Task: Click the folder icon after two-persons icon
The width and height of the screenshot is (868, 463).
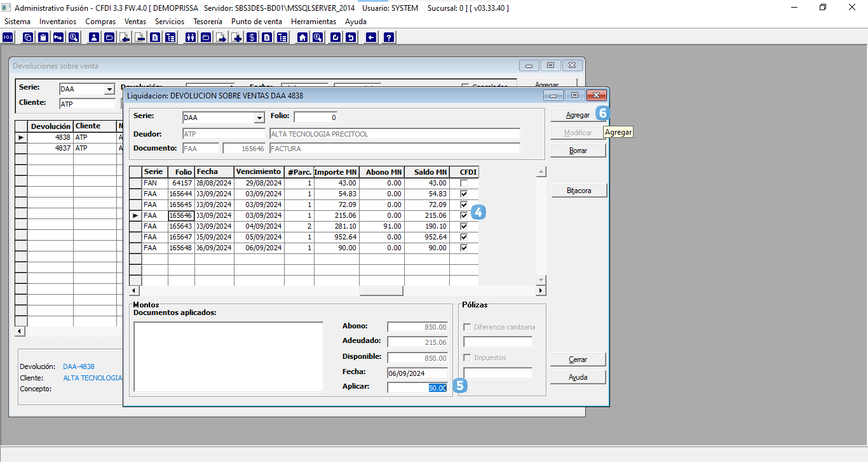Action: point(206,37)
